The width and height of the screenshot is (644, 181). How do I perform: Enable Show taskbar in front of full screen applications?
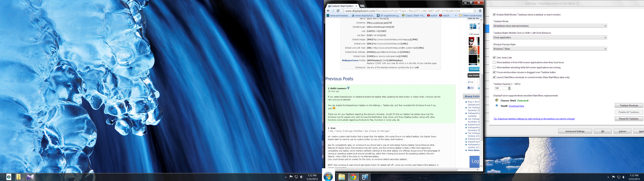tap(494, 63)
